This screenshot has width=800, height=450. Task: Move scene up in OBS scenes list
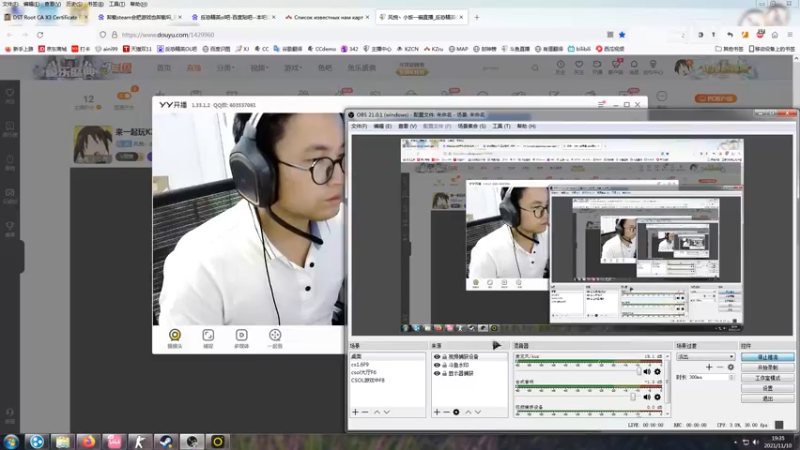pyautogui.click(x=377, y=412)
